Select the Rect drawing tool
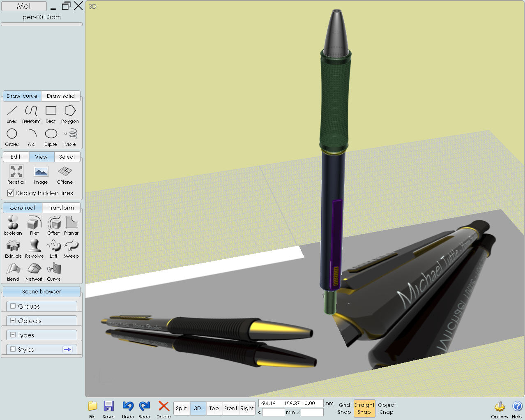The width and height of the screenshot is (525, 420). click(51, 114)
